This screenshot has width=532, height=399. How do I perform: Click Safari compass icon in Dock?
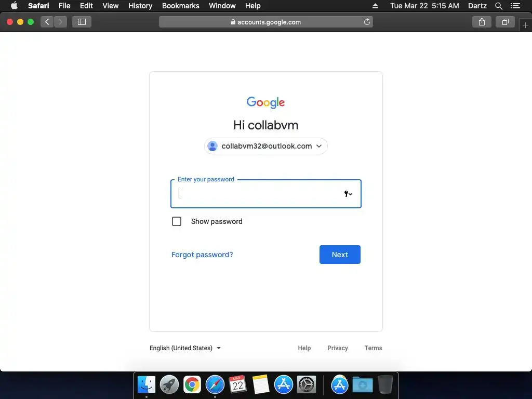(x=215, y=385)
